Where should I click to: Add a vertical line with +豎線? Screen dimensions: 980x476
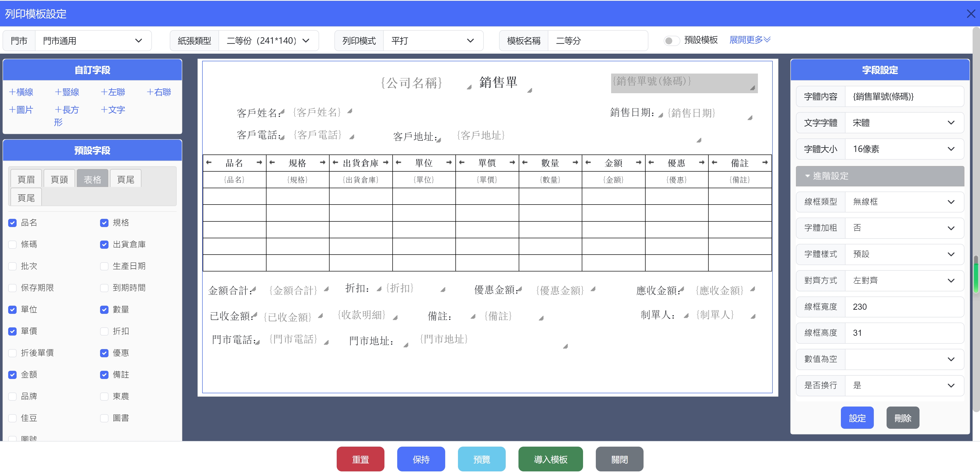[x=67, y=92]
